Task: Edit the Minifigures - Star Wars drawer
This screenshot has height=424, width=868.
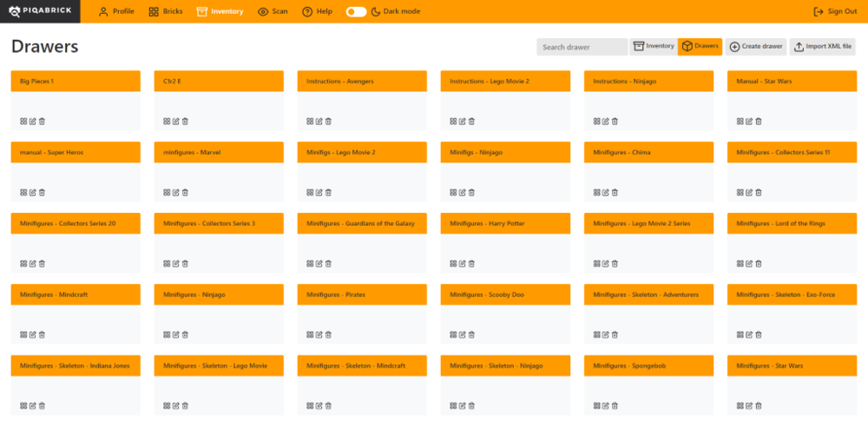Action: click(749, 406)
